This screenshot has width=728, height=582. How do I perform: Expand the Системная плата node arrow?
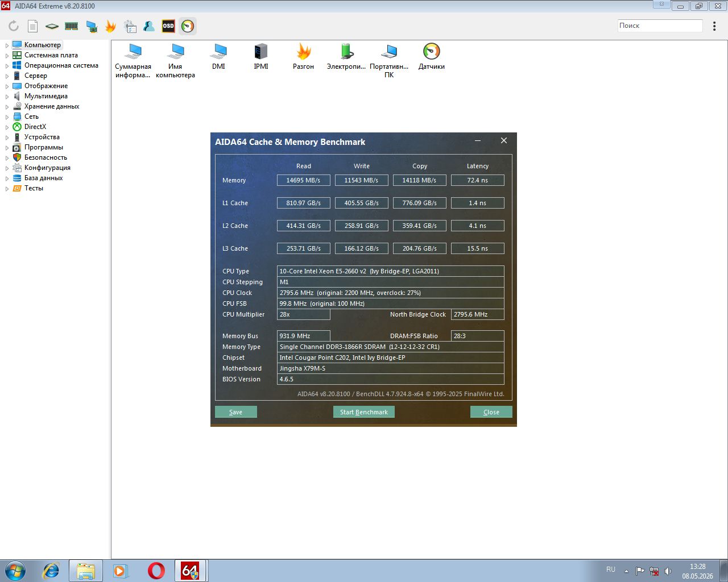click(x=7, y=55)
